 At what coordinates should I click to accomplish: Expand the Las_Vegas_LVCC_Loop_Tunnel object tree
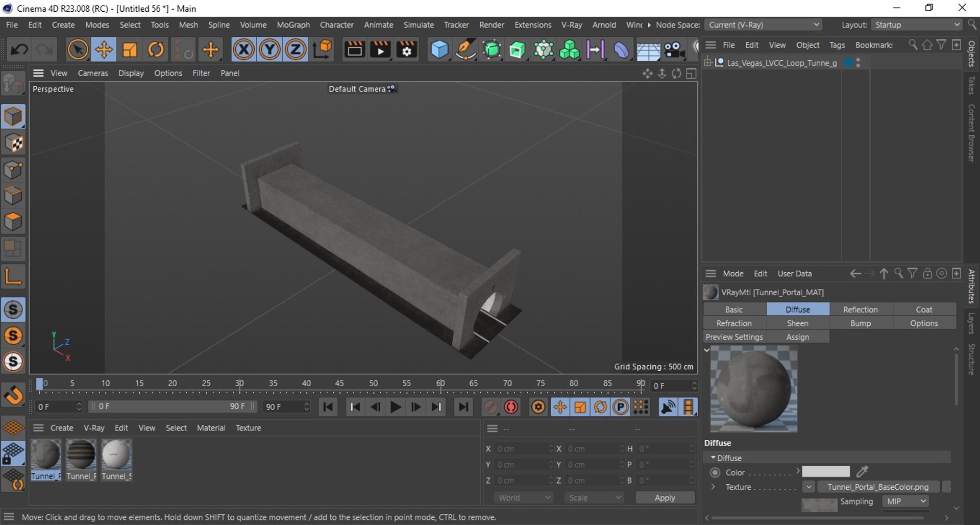(708, 63)
